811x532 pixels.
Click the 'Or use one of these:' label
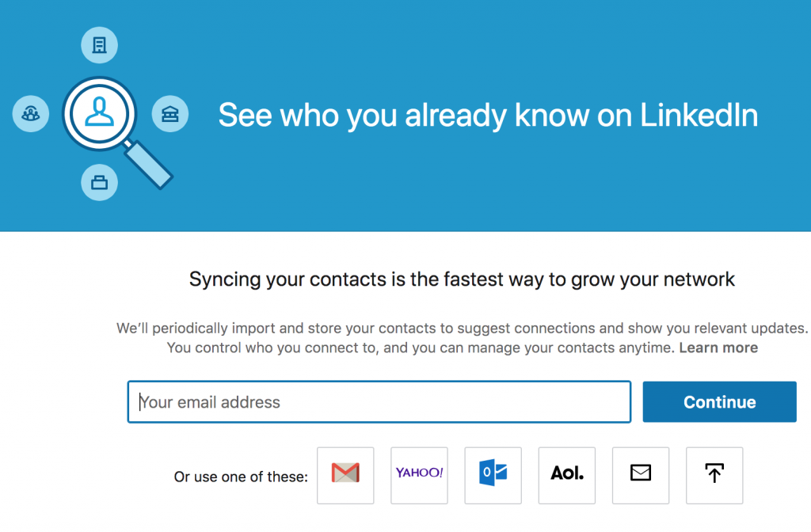tap(241, 477)
